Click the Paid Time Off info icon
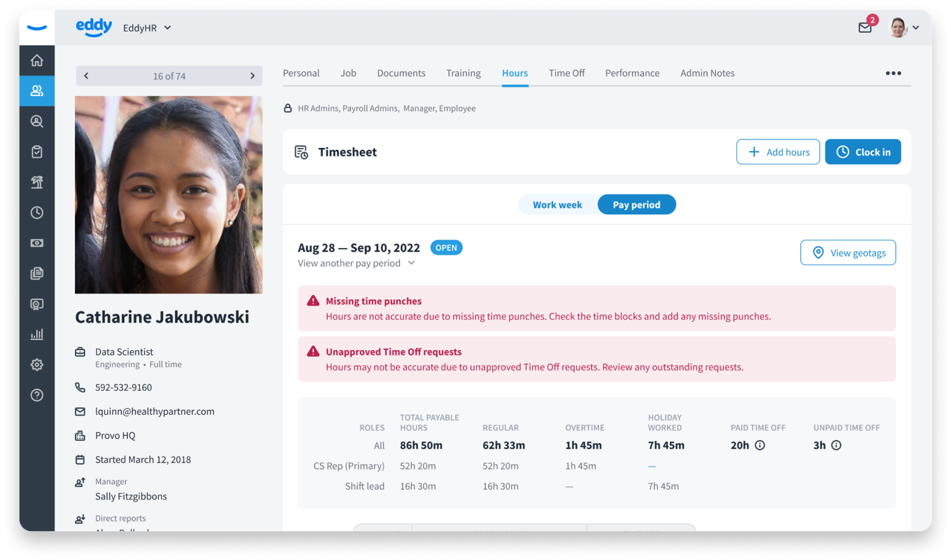Screen dimensions: 951x560 click(x=760, y=445)
